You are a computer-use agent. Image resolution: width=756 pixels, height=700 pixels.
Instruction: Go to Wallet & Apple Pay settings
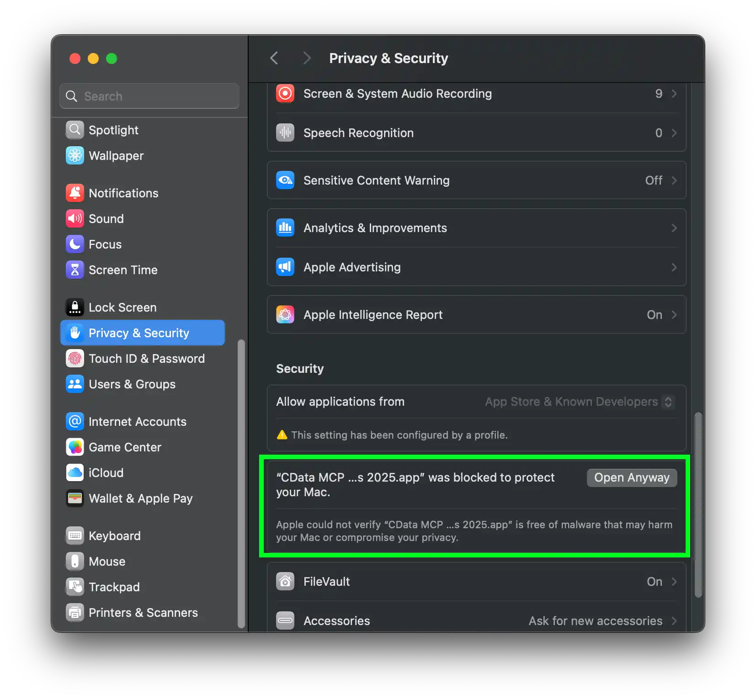tap(140, 498)
